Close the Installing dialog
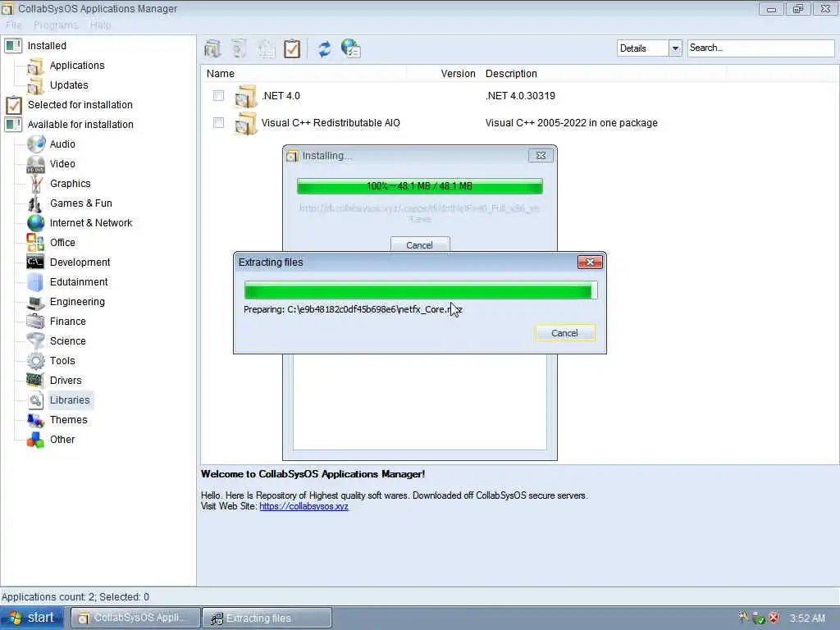Screen dimensions: 840x630 tap(541, 155)
